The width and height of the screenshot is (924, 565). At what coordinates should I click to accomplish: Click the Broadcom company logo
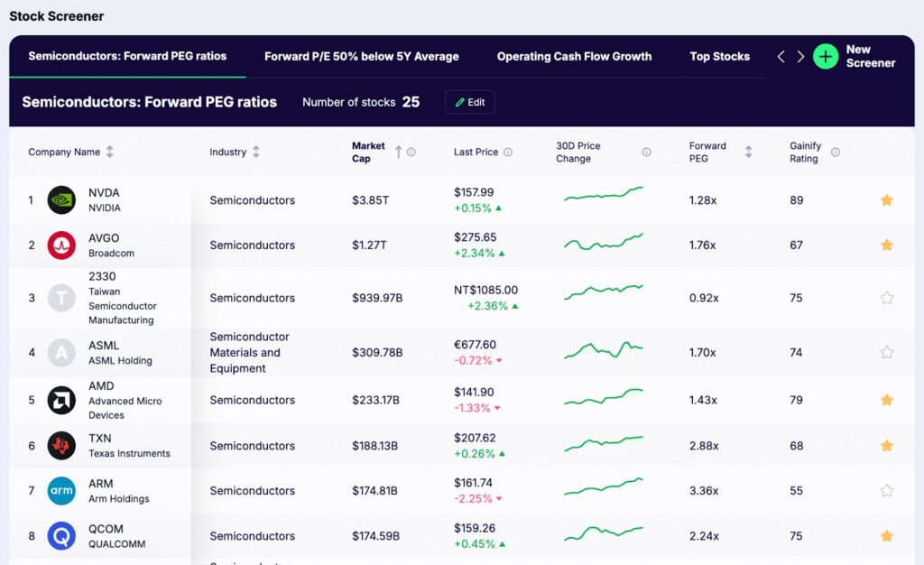(61, 245)
